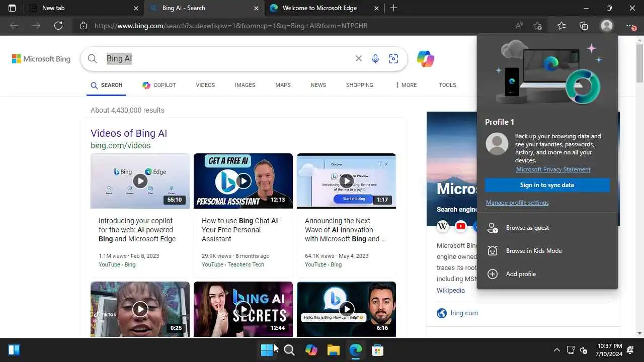
Task: Open Collections icon in toolbar
Action: tap(584, 26)
